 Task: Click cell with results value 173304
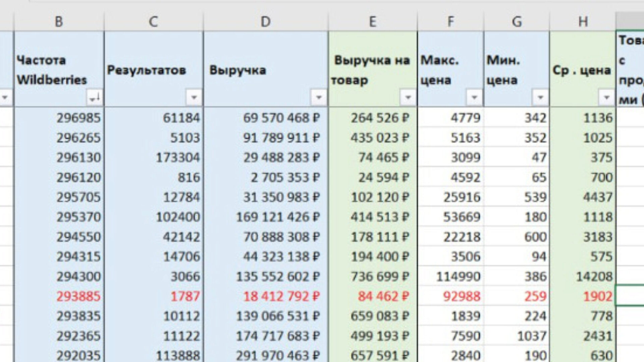[x=177, y=158]
